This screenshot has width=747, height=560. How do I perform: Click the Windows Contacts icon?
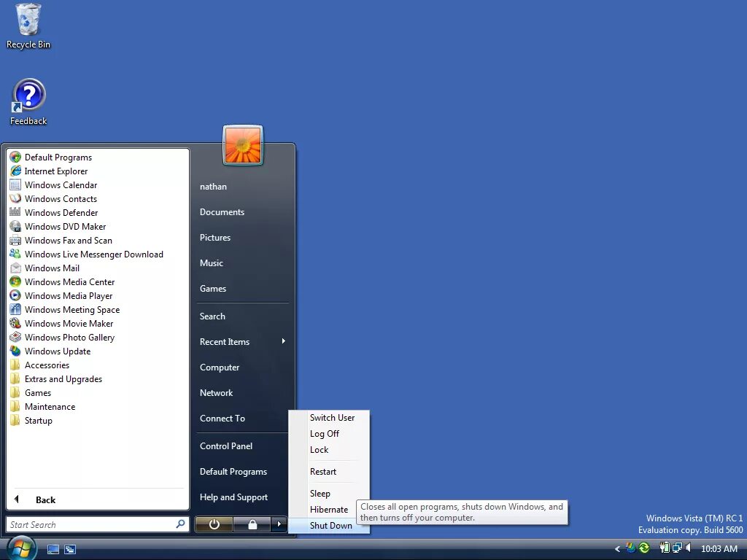coord(15,198)
